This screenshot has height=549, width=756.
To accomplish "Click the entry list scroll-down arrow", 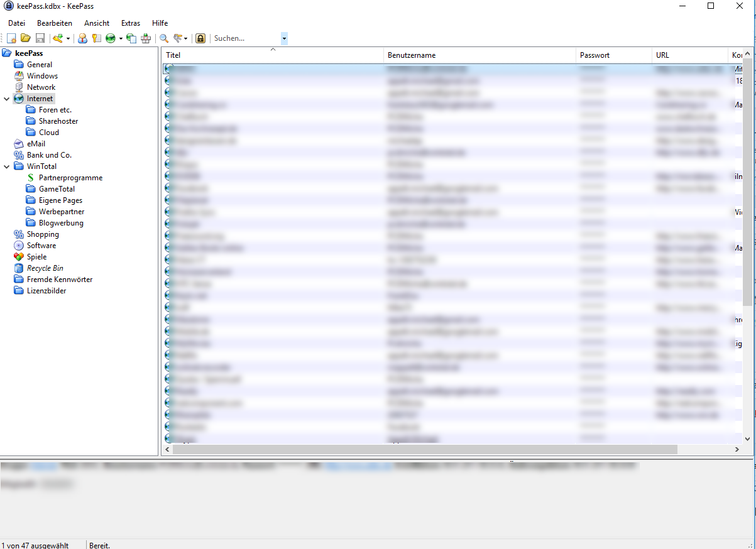I will 748,439.
